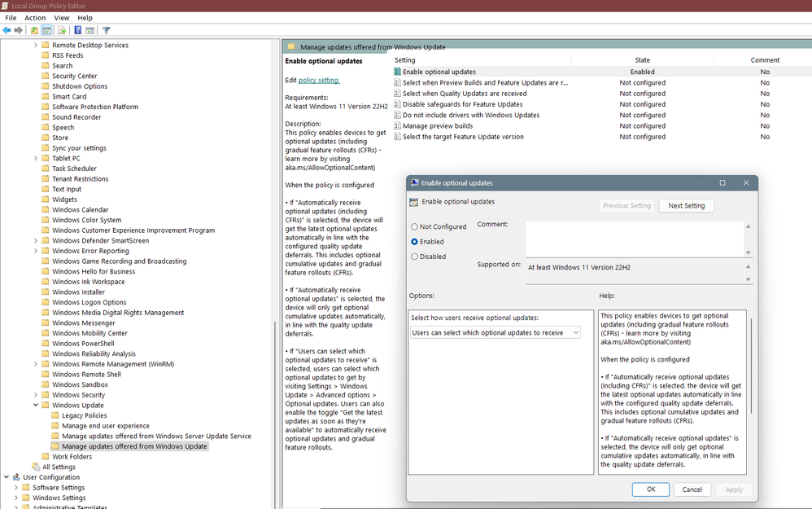
Task: Select the Enabled radio button
Action: (414, 242)
